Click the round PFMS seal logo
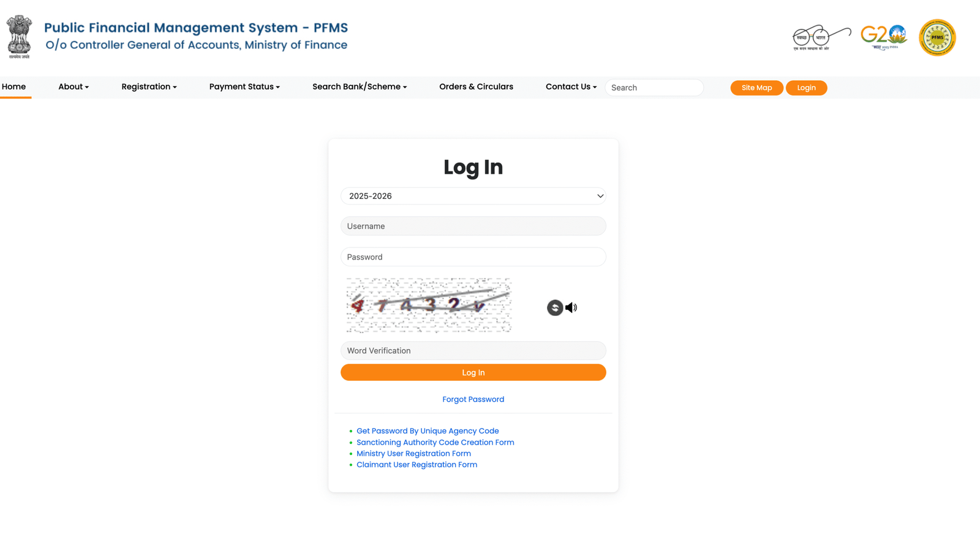Screen dimensions: 980x534 [937, 37]
